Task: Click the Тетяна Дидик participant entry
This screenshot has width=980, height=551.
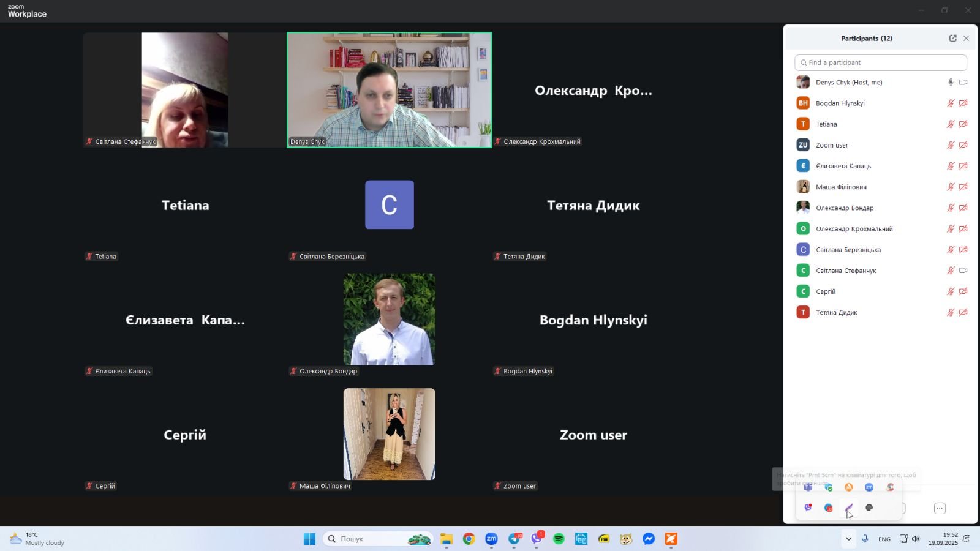Action: [x=836, y=313]
